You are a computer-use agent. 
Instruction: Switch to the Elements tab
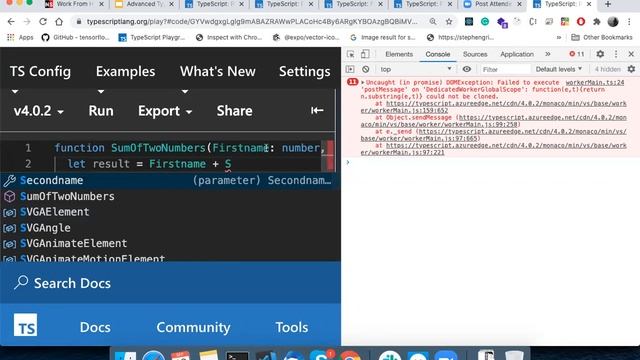(x=399, y=54)
